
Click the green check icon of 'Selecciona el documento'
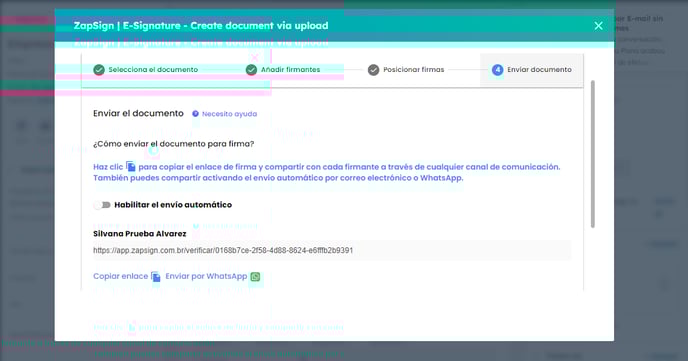pyautogui.click(x=99, y=69)
